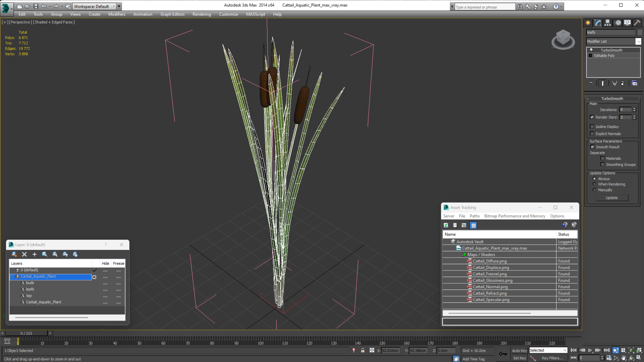Image resolution: width=644 pixels, height=362 pixels.
Task: Click the time slider 0 / 225 handle
Action: pyautogui.click(x=26, y=333)
